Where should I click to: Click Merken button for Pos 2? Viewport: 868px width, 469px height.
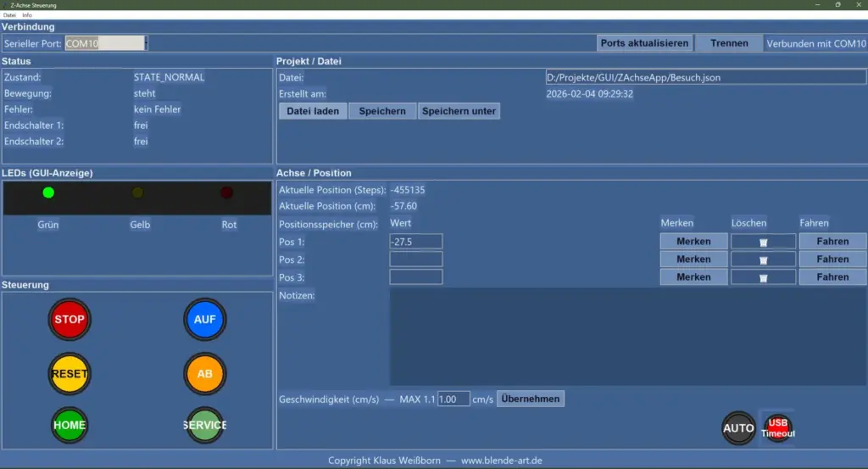tap(693, 260)
